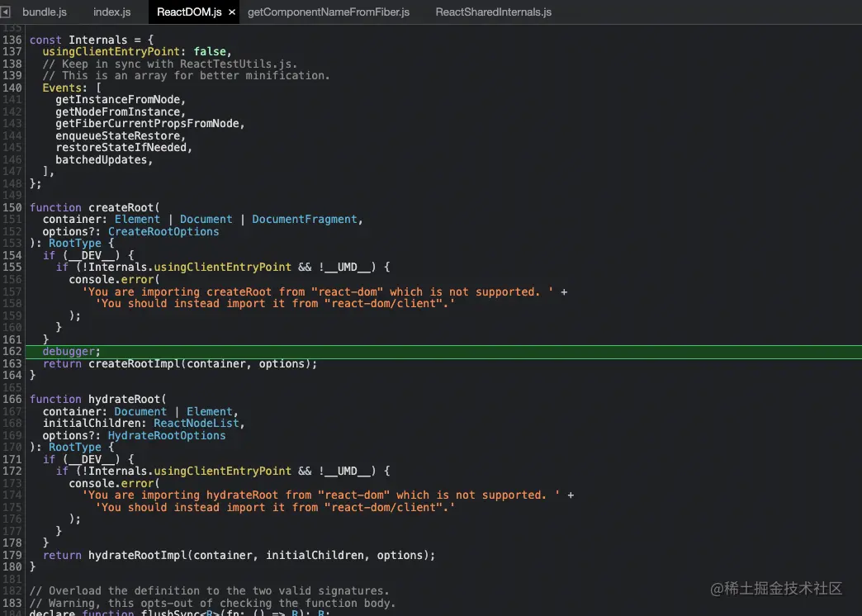
Task: Click hydrateRootImpl call on line 179
Action: click(x=137, y=556)
